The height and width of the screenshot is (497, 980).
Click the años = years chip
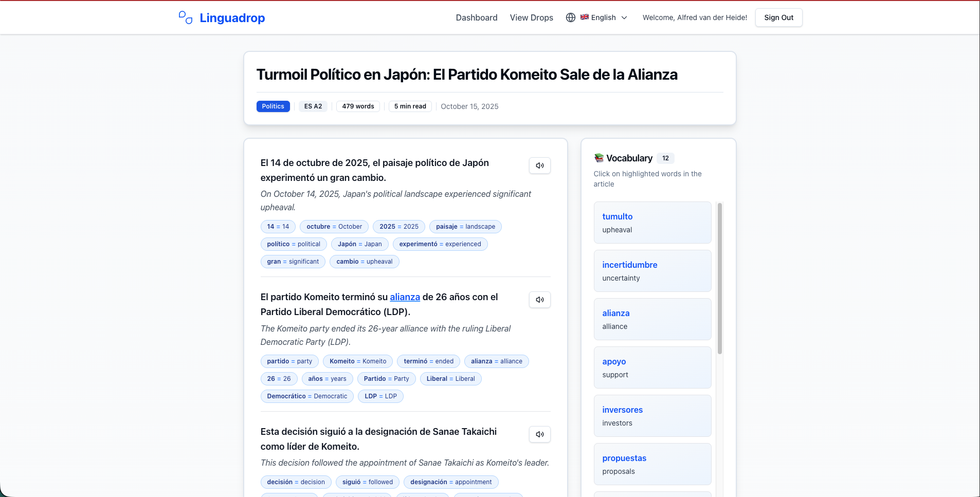pyautogui.click(x=328, y=379)
